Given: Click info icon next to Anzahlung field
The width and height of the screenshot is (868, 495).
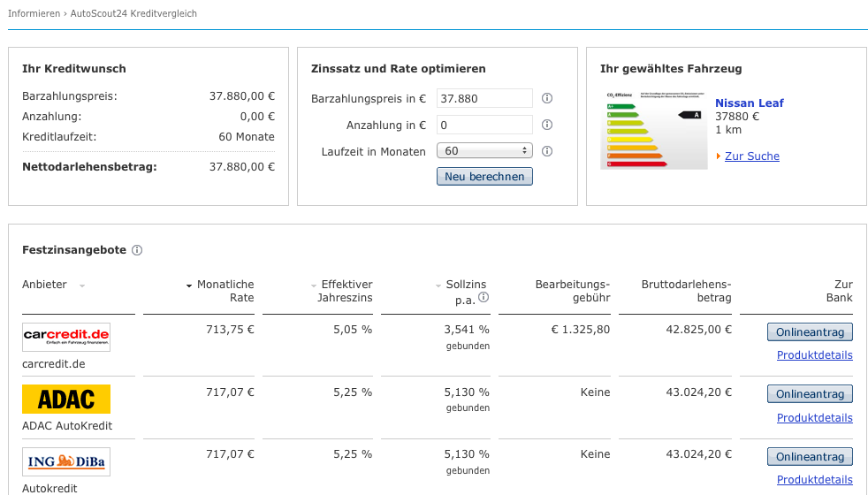Looking at the screenshot, I should point(547,126).
